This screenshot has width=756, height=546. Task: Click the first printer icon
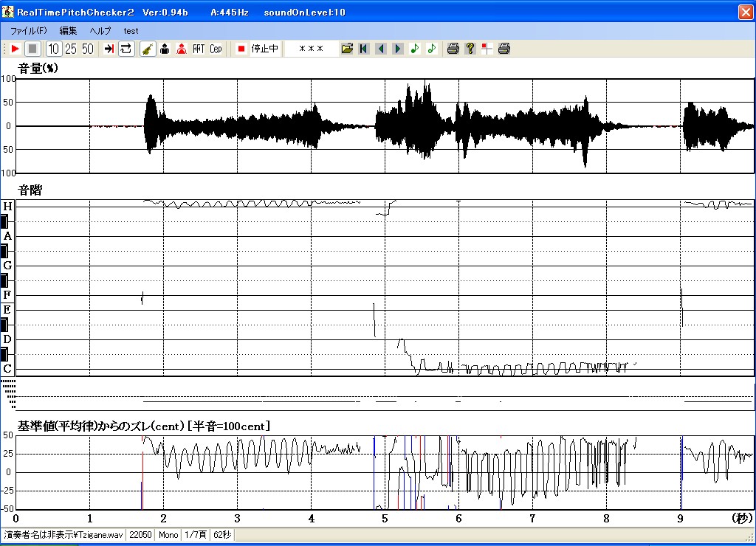click(453, 49)
